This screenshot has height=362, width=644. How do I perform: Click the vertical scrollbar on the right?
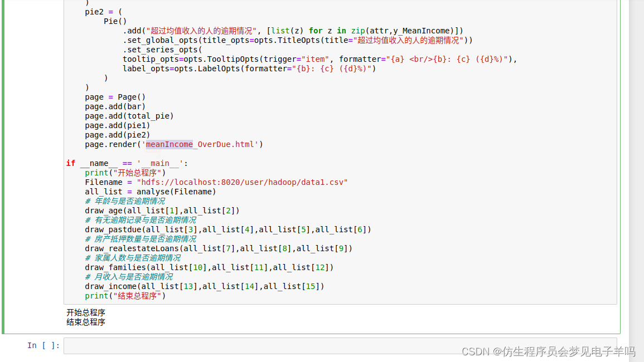tap(636, 180)
